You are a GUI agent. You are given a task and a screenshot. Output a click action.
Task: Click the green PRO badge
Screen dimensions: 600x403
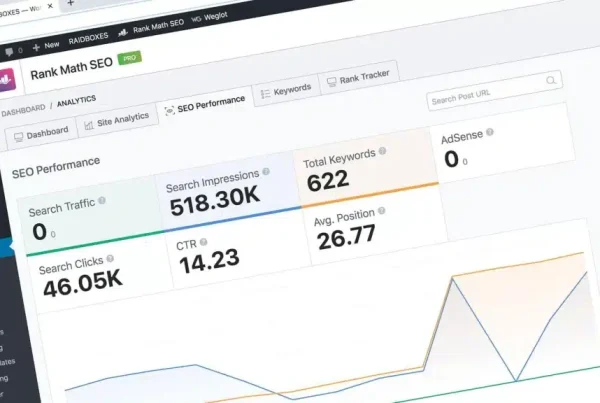click(x=130, y=58)
